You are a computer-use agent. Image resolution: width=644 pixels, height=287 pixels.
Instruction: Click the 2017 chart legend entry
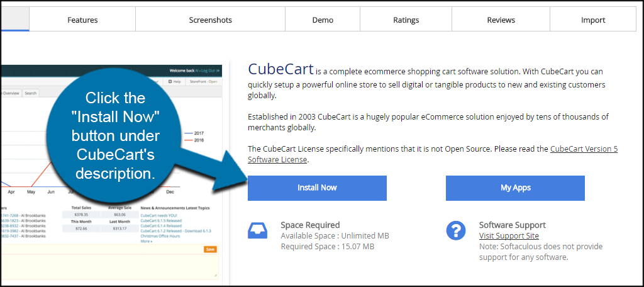(x=194, y=133)
